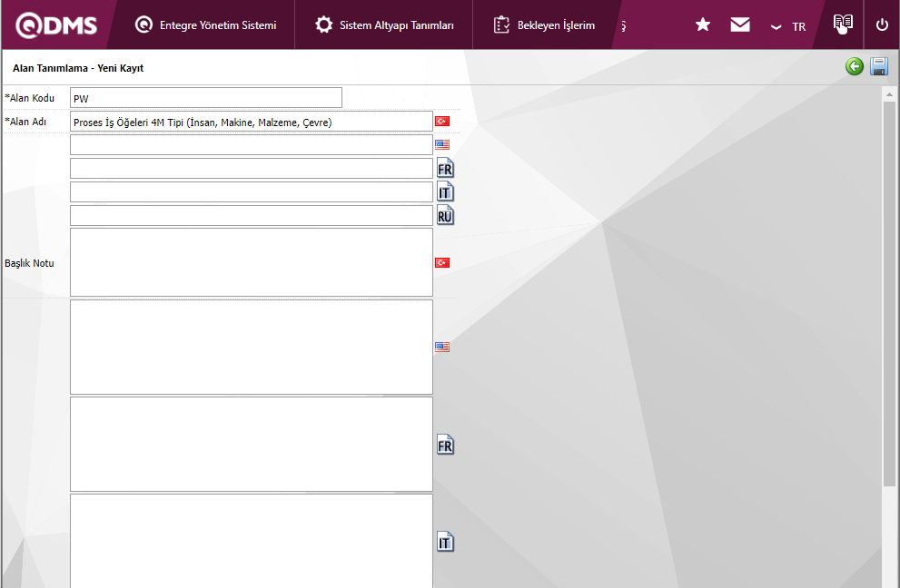Open Bekleyen İşlerim menu

[x=544, y=25]
